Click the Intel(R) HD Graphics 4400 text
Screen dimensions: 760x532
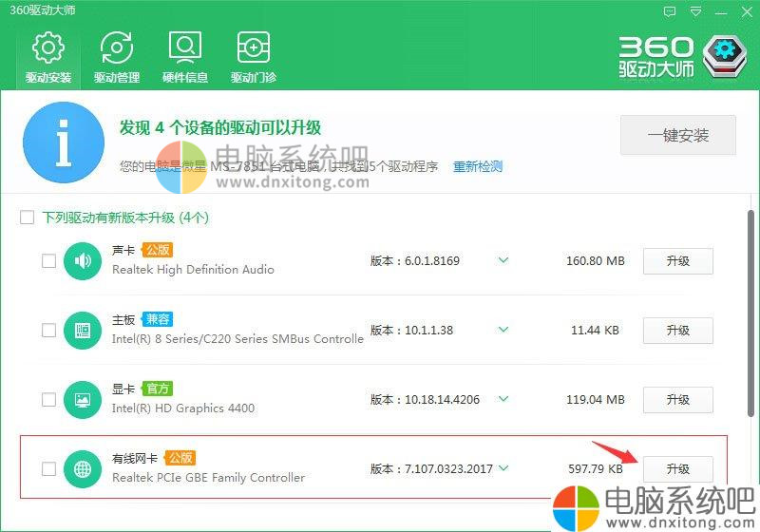tap(183, 408)
